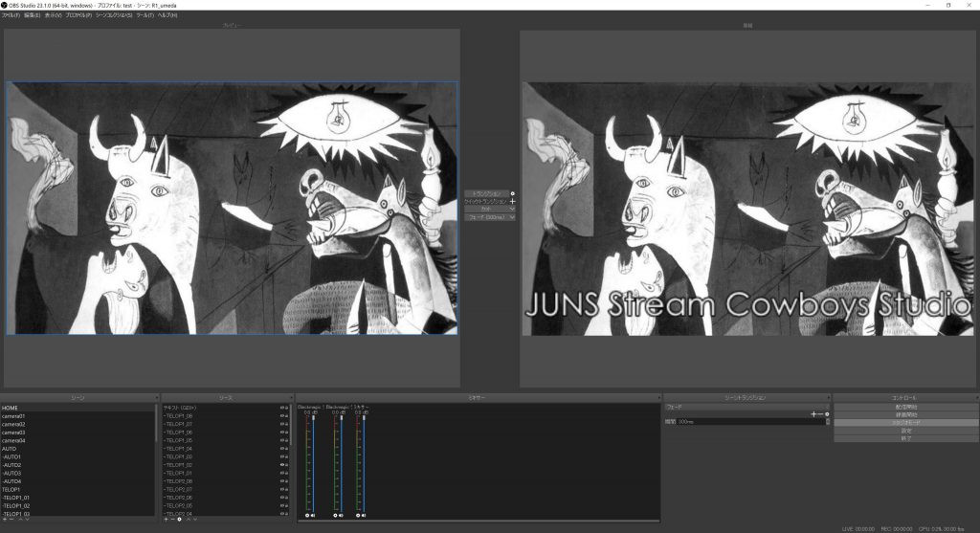The image size is (980, 533).
Task: Toggle visibility of -TELOP1_06 source
Action: [282, 432]
